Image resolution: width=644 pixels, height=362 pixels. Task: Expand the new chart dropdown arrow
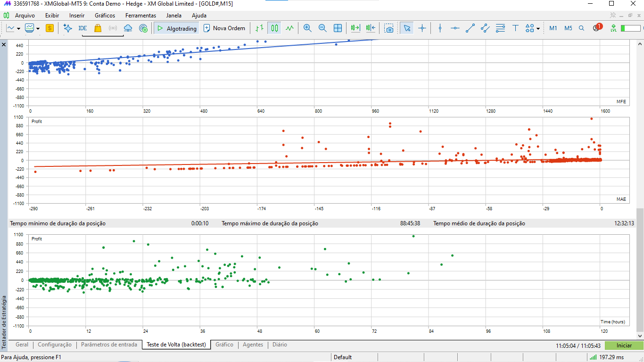tap(18, 29)
